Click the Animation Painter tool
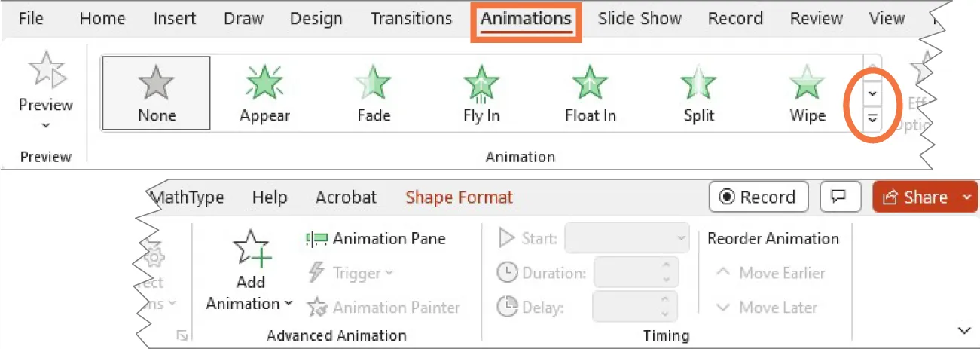 click(x=384, y=308)
